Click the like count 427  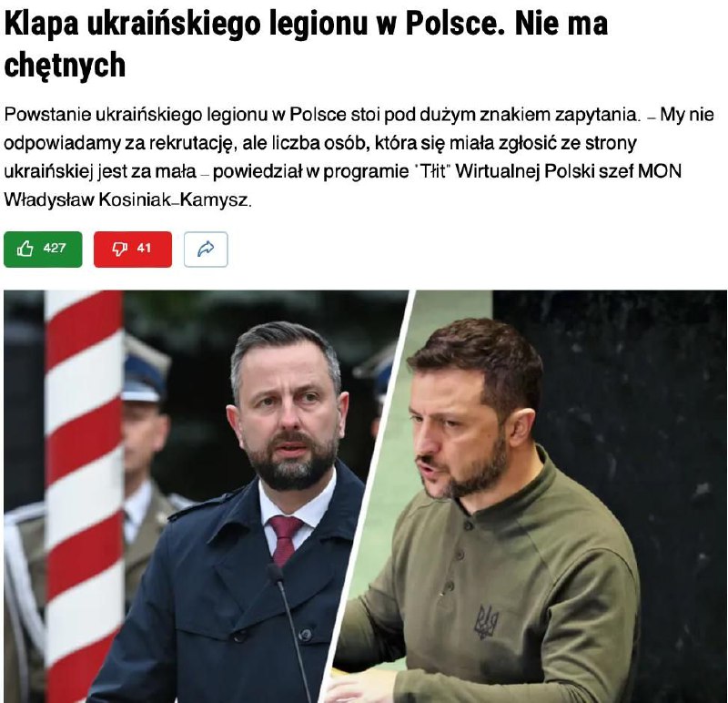(x=55, y=248)
